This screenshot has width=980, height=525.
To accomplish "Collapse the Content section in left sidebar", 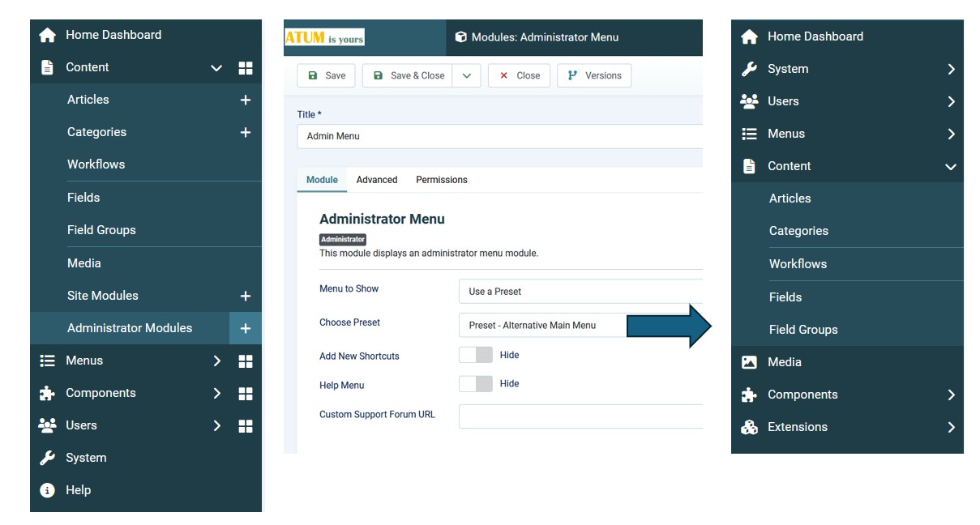I will coord(216,68).
